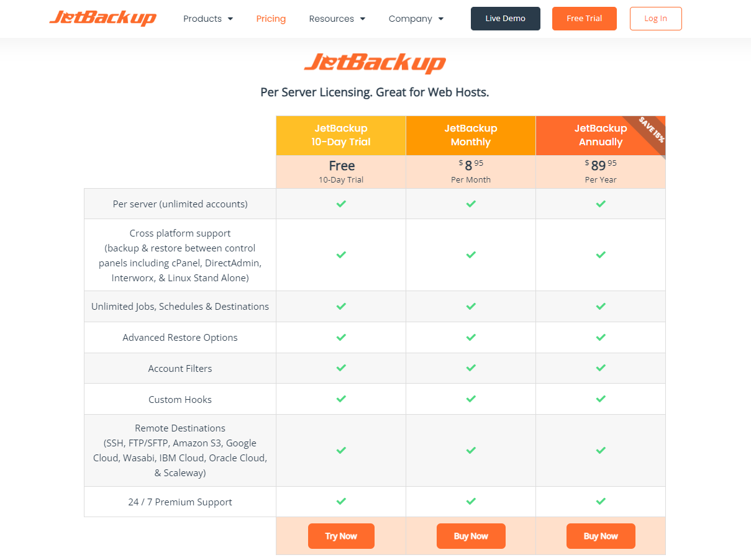Click the large JetBackup logo above the pricing table

tap(375, 63)
